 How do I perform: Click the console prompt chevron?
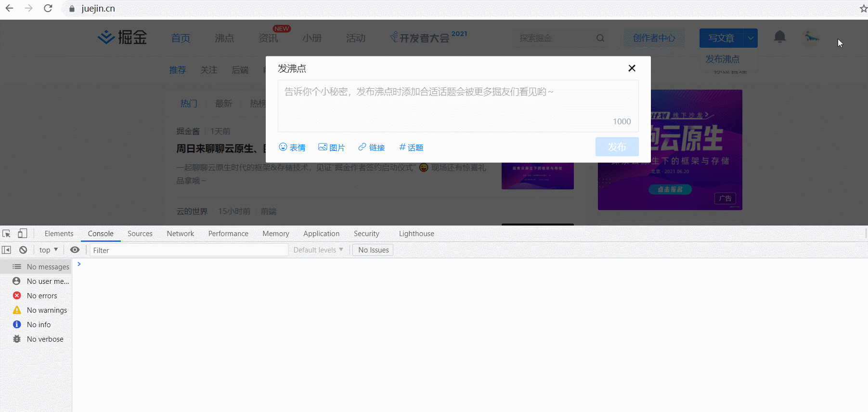point(79,264)
